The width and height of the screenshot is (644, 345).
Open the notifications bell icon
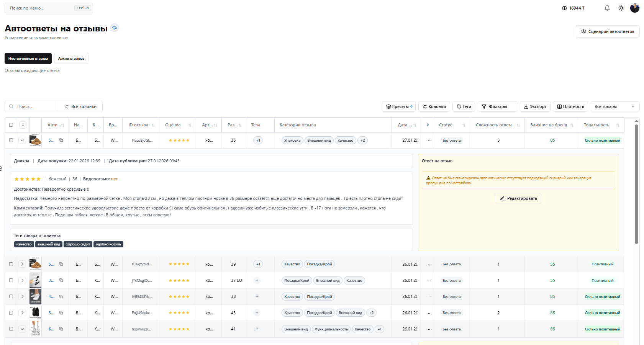[x=607, y=8]
